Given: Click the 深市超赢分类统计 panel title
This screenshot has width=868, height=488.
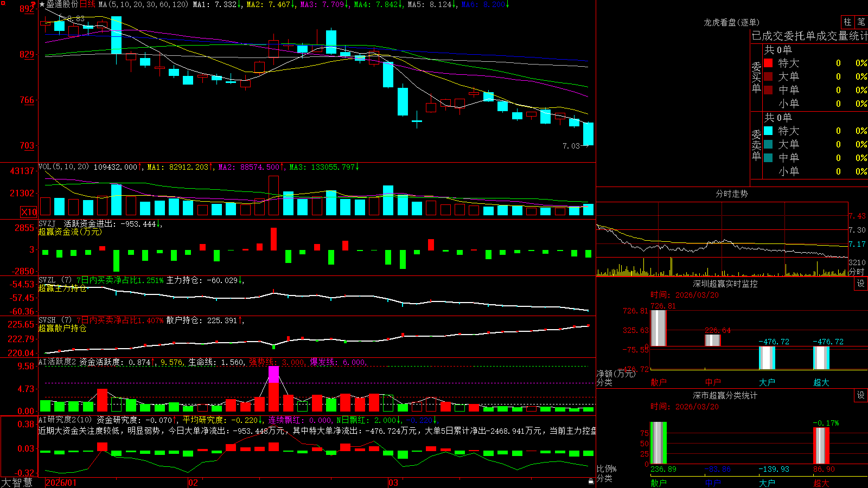Looking at the screenshot, I should click(725, 395).
